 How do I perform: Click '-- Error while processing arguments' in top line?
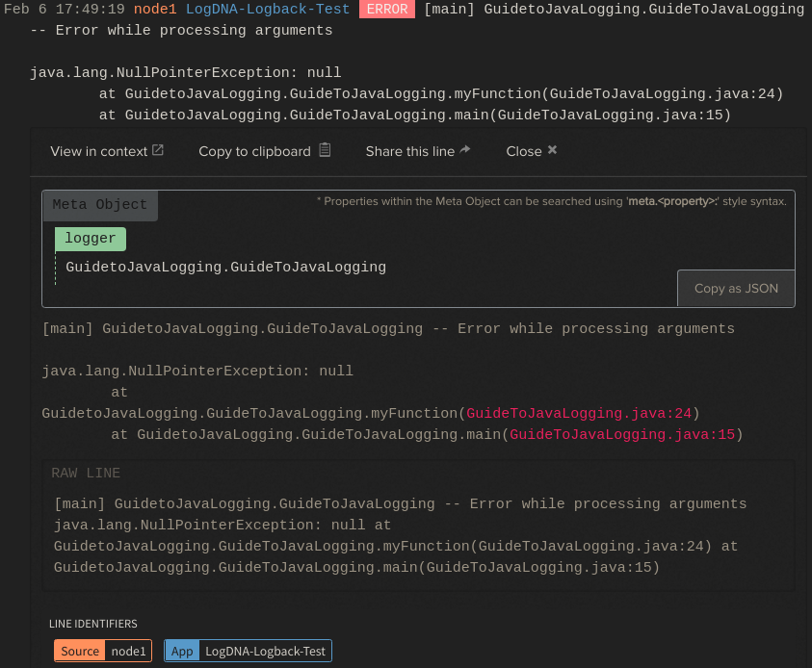181,31
